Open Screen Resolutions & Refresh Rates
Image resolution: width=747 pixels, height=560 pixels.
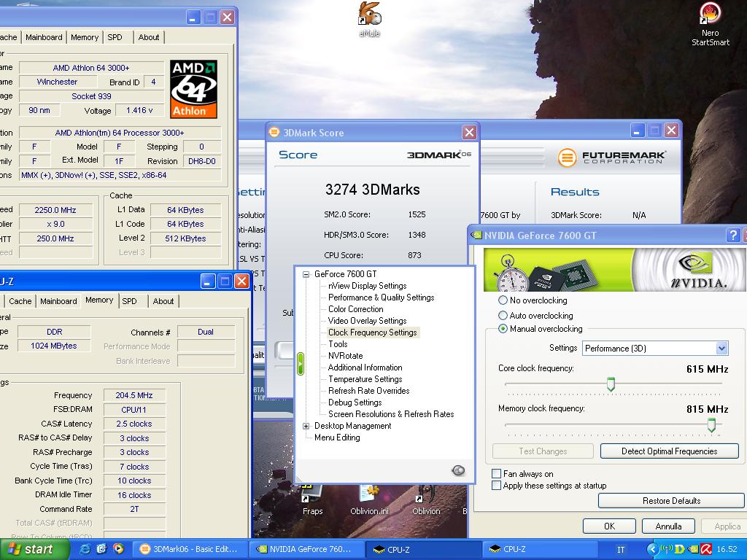point(391,414)
